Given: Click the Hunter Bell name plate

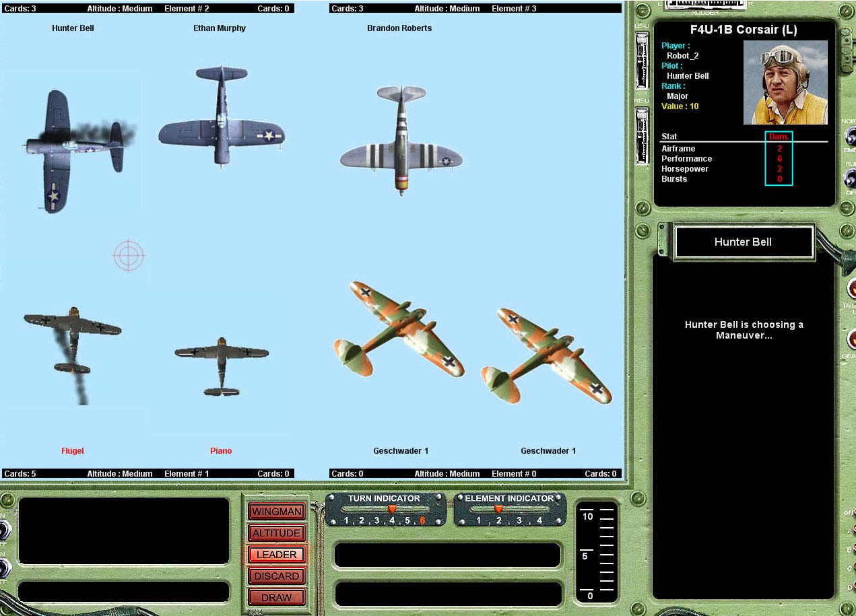Looking at the screenshot, I should (x=743, y=242).
